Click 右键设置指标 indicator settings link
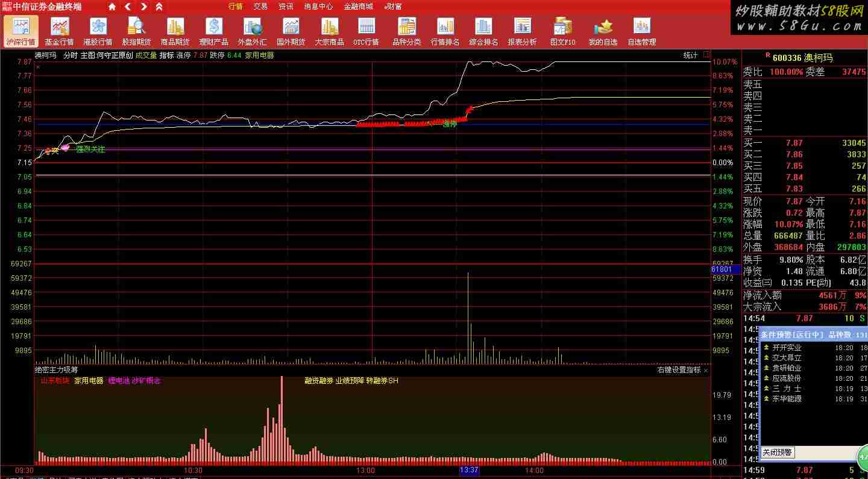Image resolution: width=868 pixels, height=479 pixels. click(679, 370)
